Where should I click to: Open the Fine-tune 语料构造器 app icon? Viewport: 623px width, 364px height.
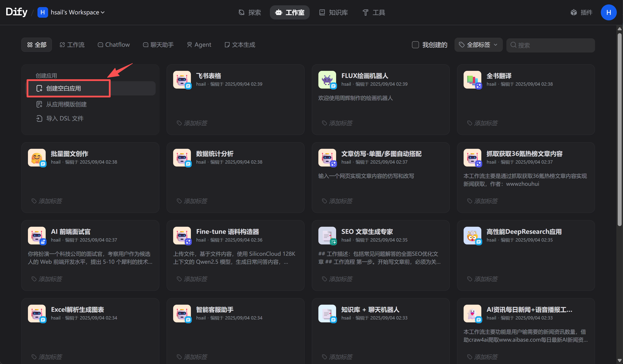click(x=182, y=236)
